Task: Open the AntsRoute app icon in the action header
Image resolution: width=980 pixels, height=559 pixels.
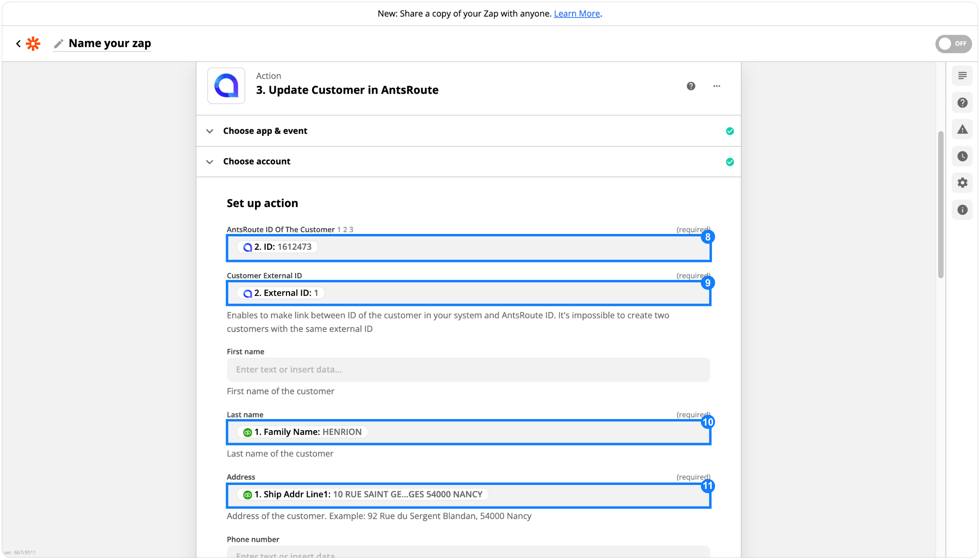Action: click(226, 86)
